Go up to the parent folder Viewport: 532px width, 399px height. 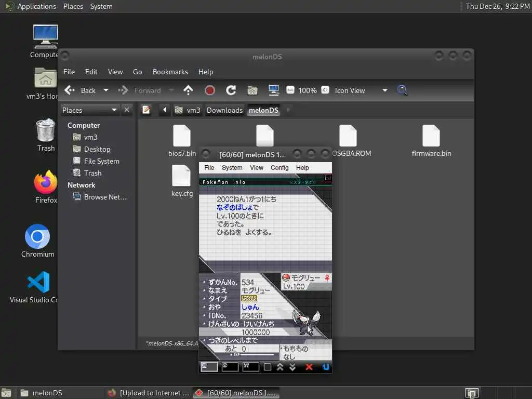click(188, 90)
